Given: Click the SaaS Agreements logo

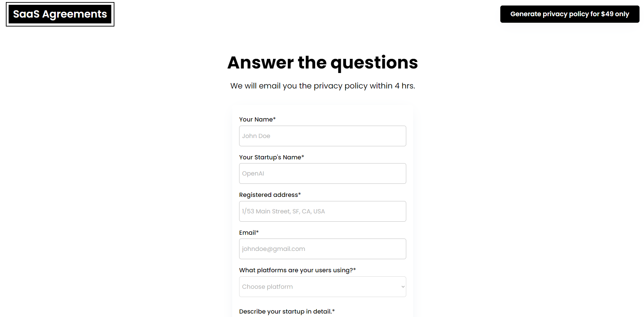Looking at the screenshot, I should click(60, 14).
